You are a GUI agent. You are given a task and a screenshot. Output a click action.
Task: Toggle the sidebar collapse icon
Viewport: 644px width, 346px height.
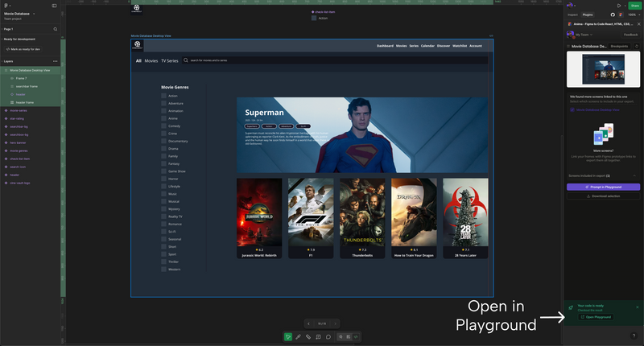coord(54,6)
